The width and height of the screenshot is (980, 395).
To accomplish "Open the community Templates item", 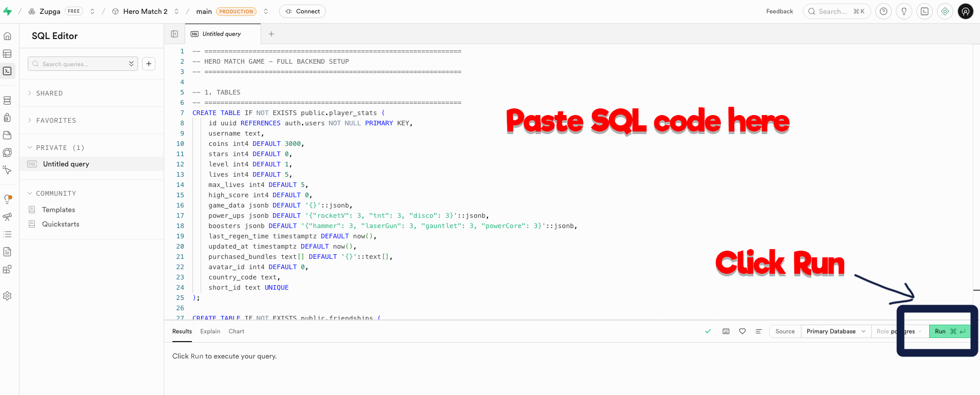I will [x=58, y=210].
